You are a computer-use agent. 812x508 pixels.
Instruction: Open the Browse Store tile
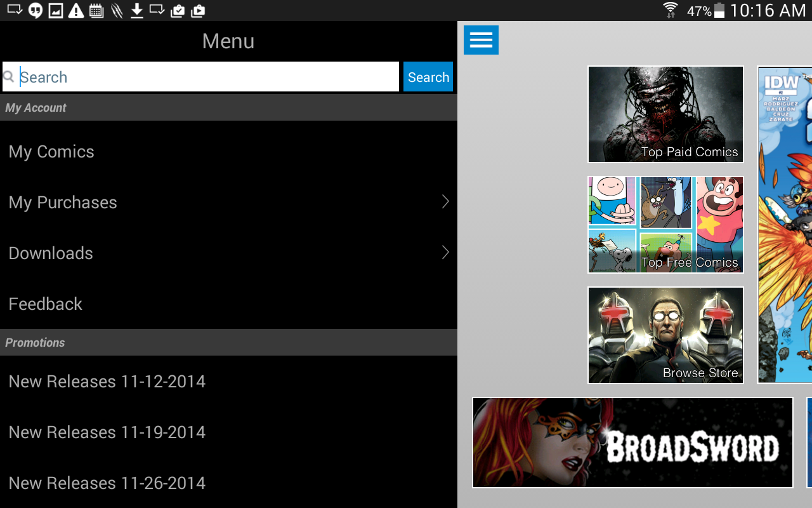(665, 335)
